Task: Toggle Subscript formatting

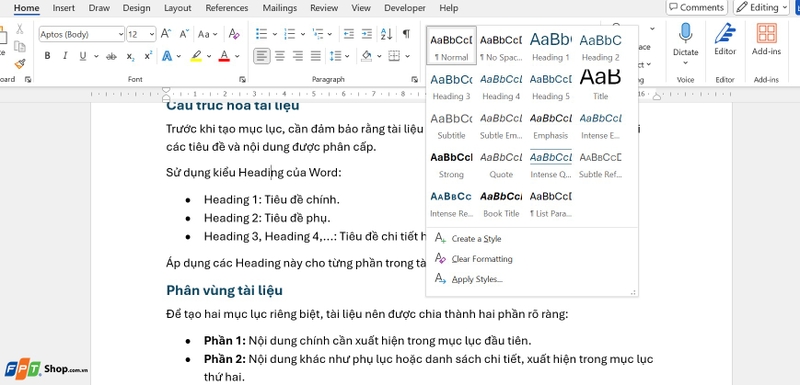Action: [x=130, y=56]
